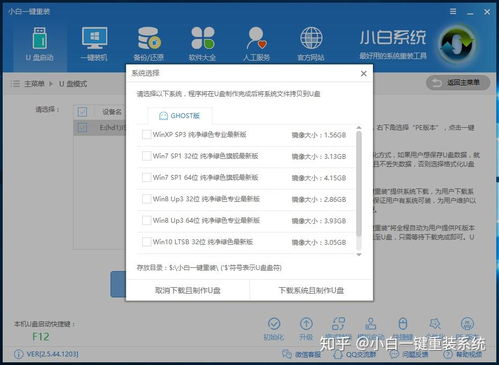Screen dimensions: 499x365
Task: Check the WinXP SP3 system checkbox
Action: [x=147, y=135]
